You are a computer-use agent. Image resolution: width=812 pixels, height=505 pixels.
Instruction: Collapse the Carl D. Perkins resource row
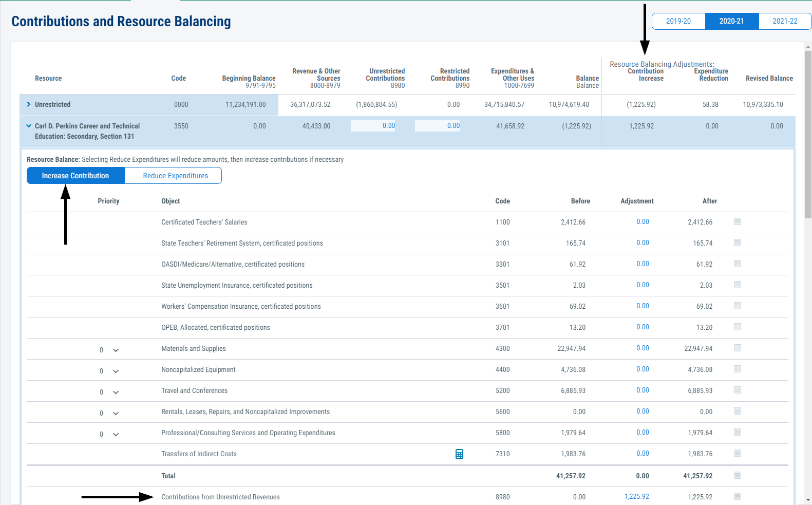(29, 126)
